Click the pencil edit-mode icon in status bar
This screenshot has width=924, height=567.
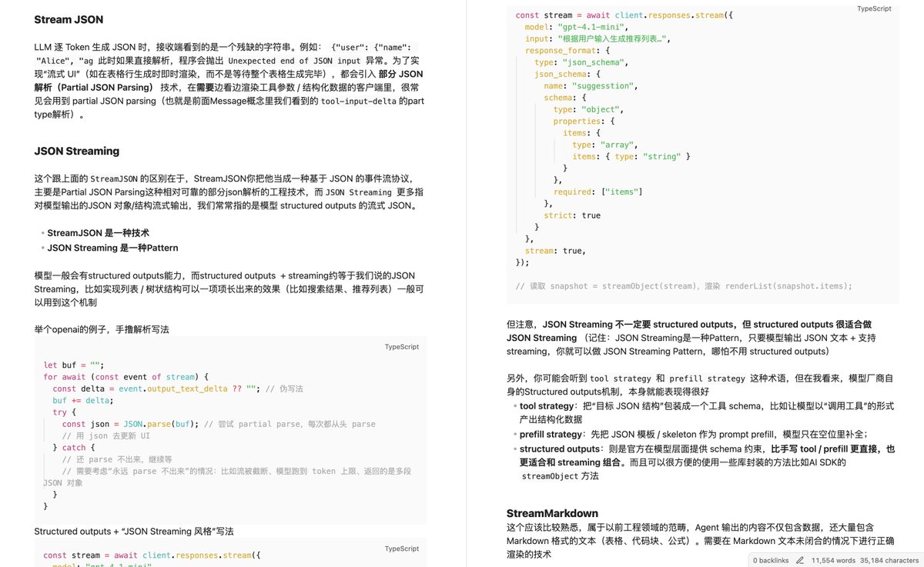pos(801,561)
